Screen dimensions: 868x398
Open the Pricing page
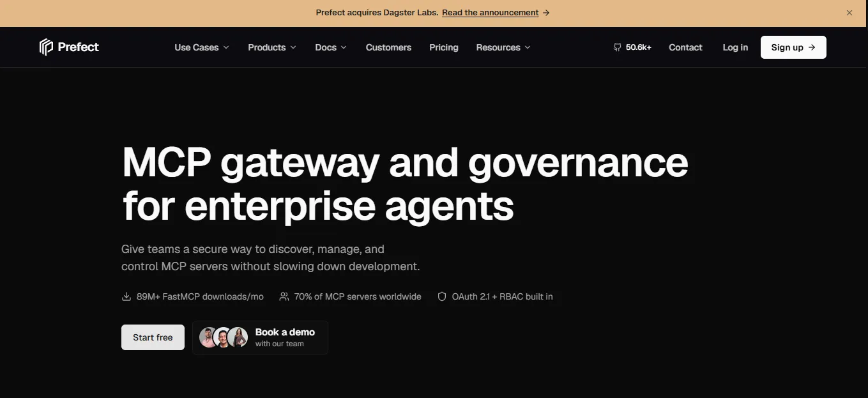[x=444, y=47]
